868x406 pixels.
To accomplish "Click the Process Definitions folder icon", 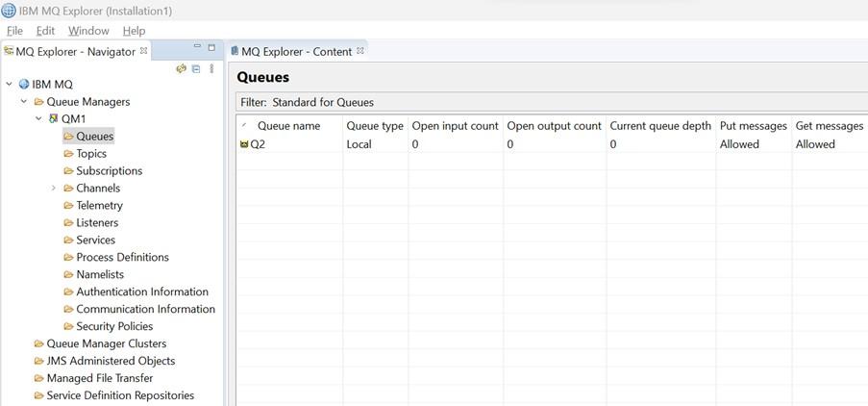I will (68, 257).
